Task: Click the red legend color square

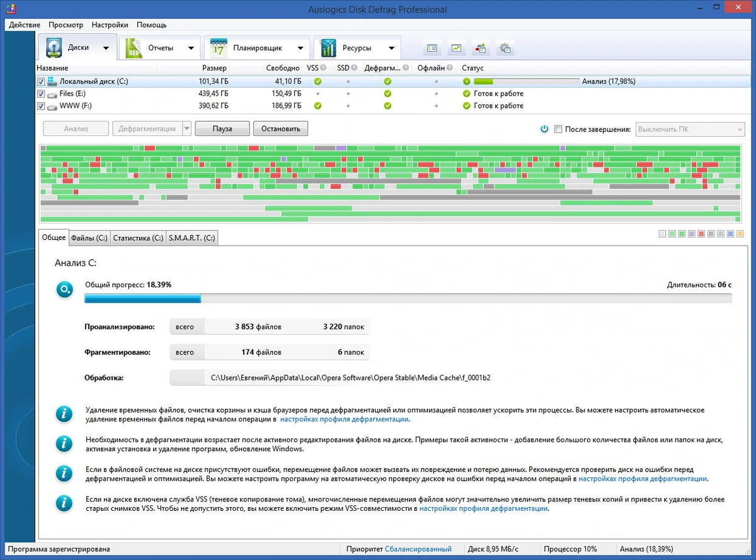Action: tap(701, 234)
